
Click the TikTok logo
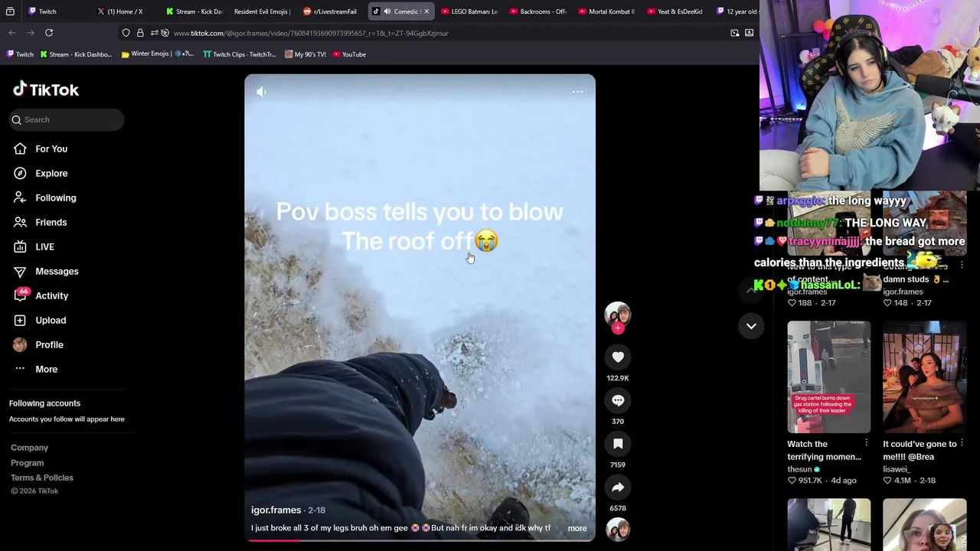pos(46,90)
